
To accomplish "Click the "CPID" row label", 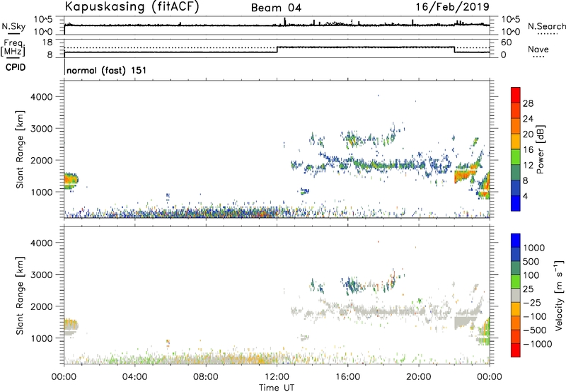I will pos(16,67).
